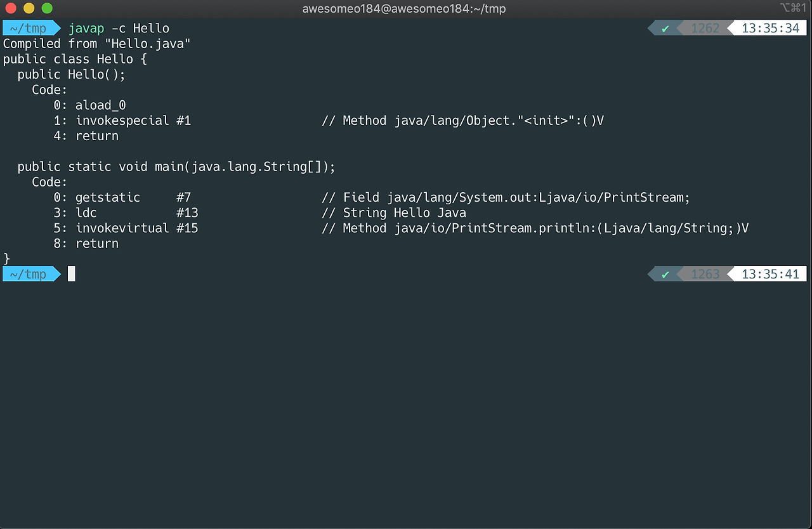Click the Compiled from "Hello.java" line

click(96, 44)
